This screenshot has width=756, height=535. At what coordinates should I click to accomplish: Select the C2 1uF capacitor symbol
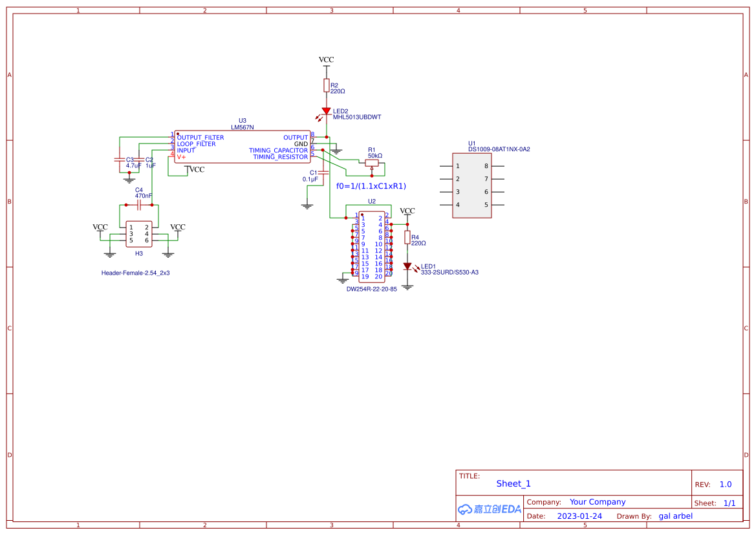(x=139, y=160)
